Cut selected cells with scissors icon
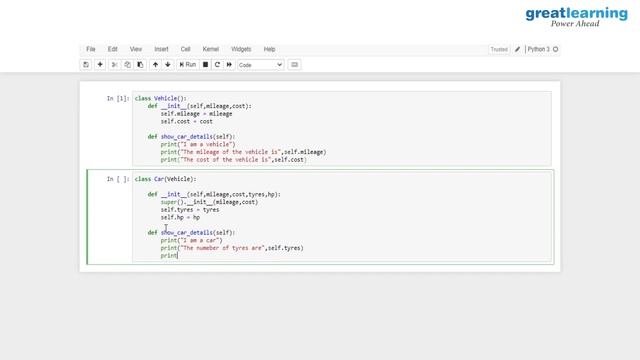Viewport: 640px width, 360px height. click(115, 64)
